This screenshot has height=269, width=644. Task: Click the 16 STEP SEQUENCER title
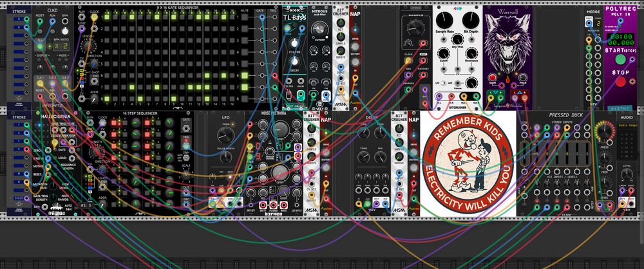140,113
